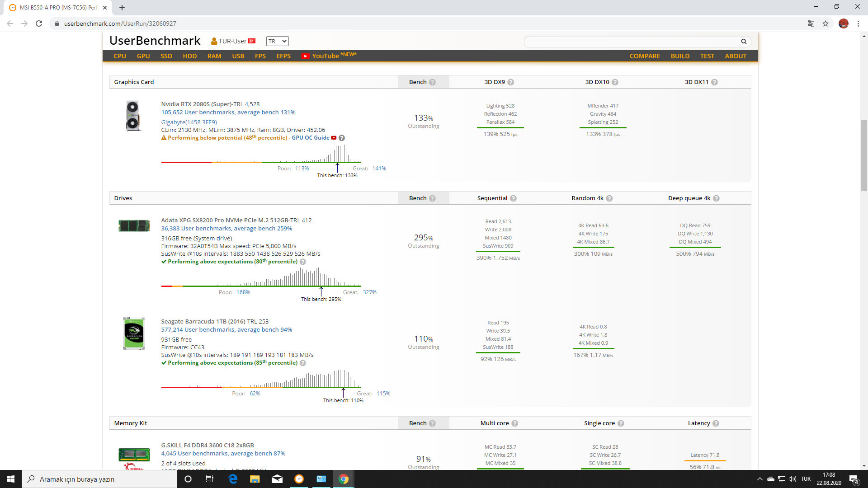The height and width of the screenshot is (488, 868).
Task: Open the TR language dropdown
Action: [x=277, y=41]
